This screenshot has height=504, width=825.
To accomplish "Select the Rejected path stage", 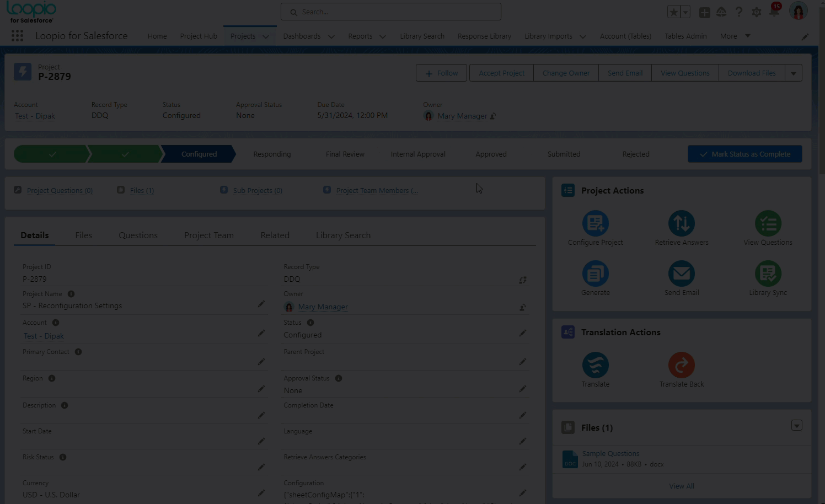I will [x=636, y=154].
